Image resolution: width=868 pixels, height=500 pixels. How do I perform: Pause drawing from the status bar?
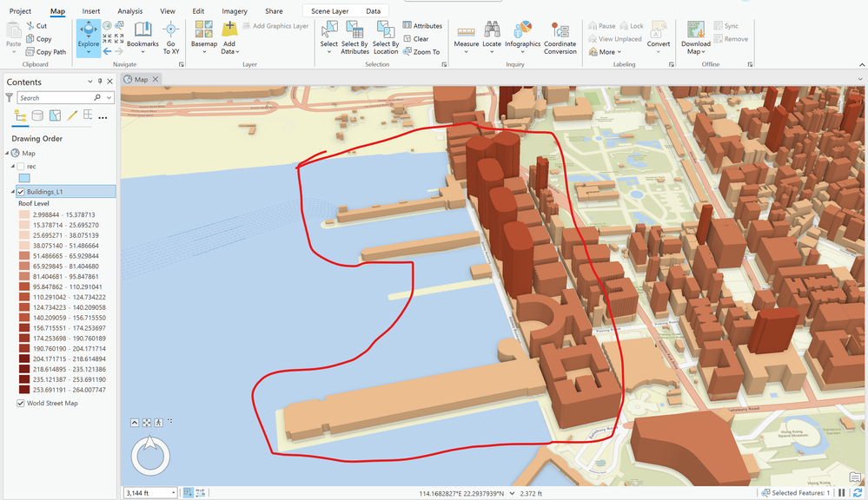pyautogui.click(x=841, y=493)
